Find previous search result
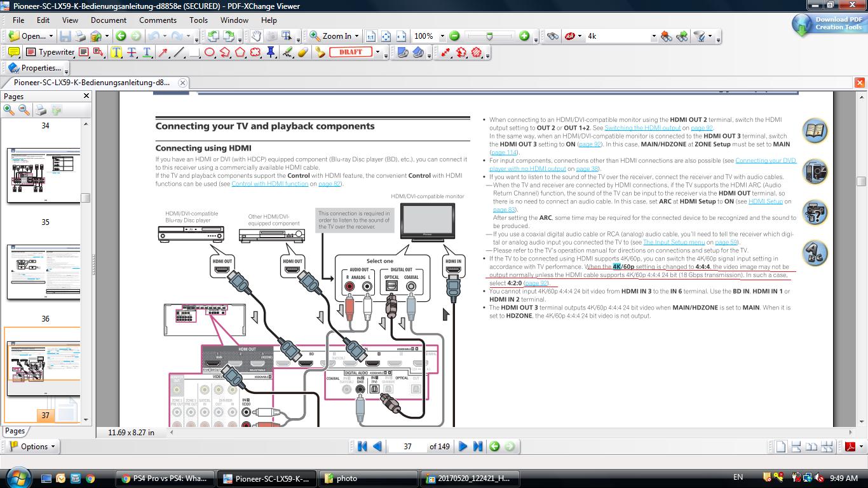 (x=666, y=36)
